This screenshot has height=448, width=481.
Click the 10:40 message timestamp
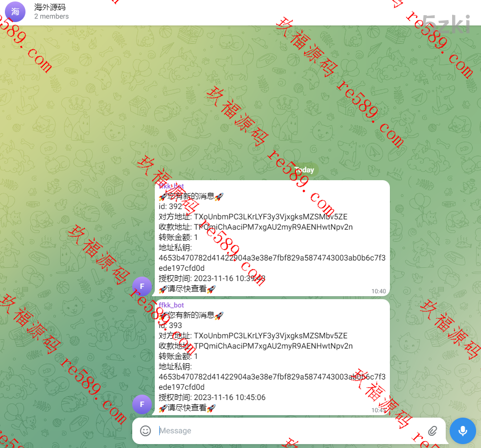click(378, 291)
